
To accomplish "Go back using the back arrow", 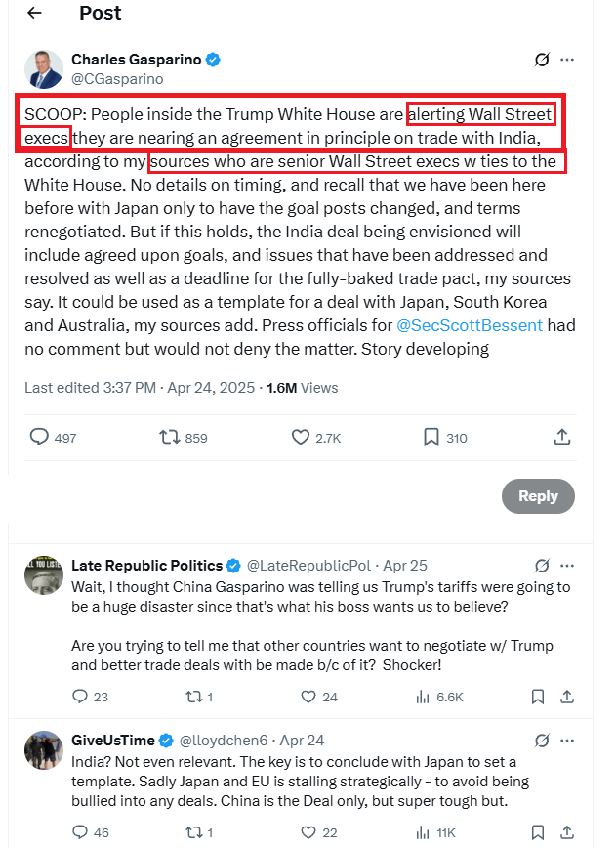I will coord(35,13).
